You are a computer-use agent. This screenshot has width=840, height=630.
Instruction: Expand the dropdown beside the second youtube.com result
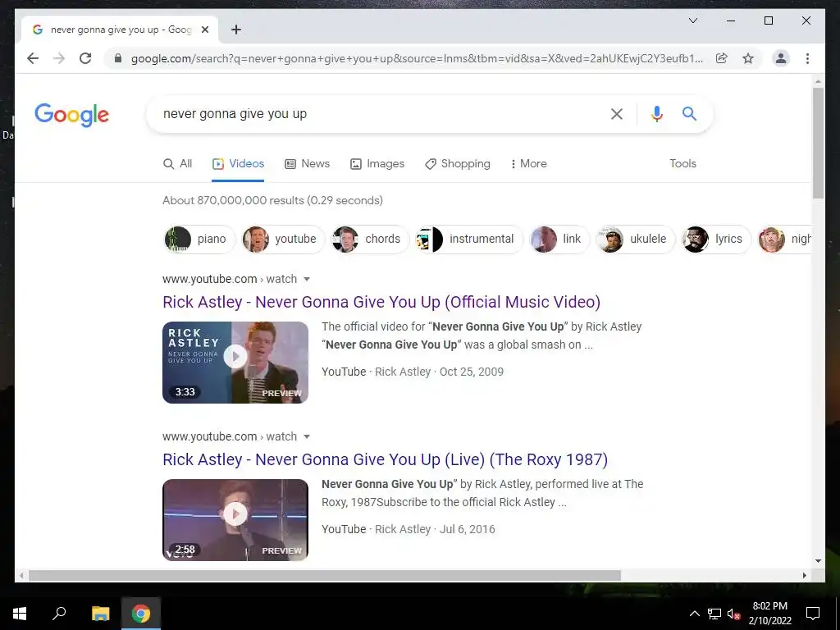pyautogui.click(x=307, y=436)
